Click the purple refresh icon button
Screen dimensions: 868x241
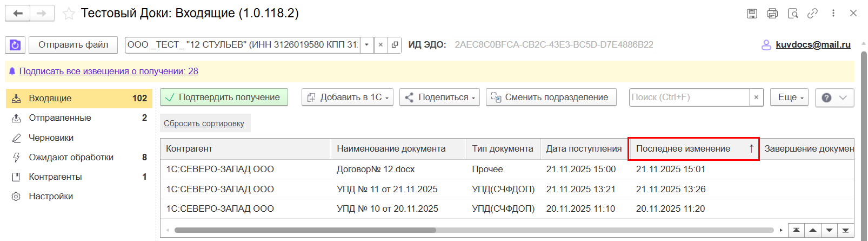coord(15,45)
